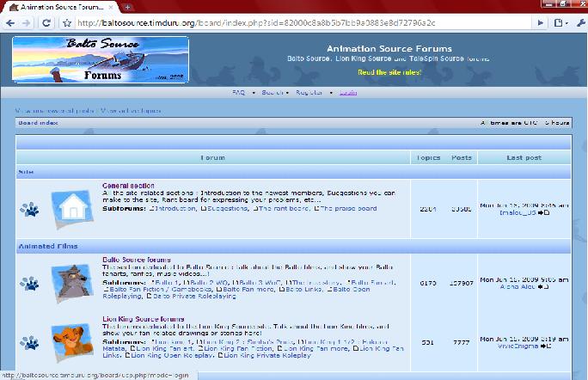
Task: Bookmark this page with the star icon
Action: tap(67, 23)
